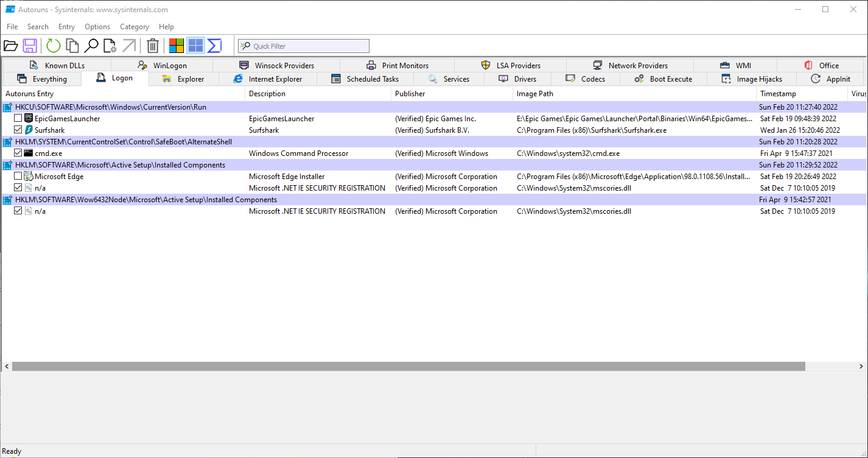Open the Category menu
The image size is (868, 458).
pyautogui.click(x=135, y=27)
